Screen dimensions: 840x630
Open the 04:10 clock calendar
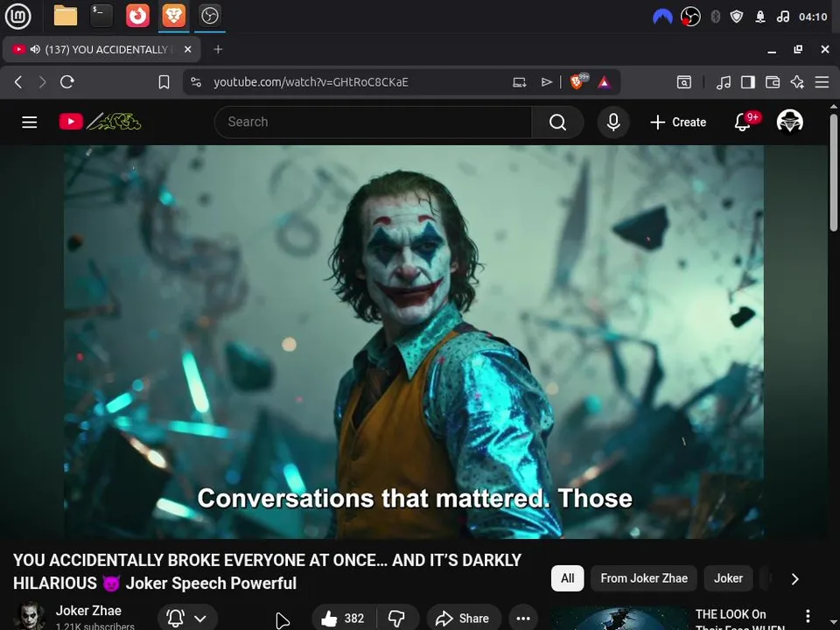813,17
